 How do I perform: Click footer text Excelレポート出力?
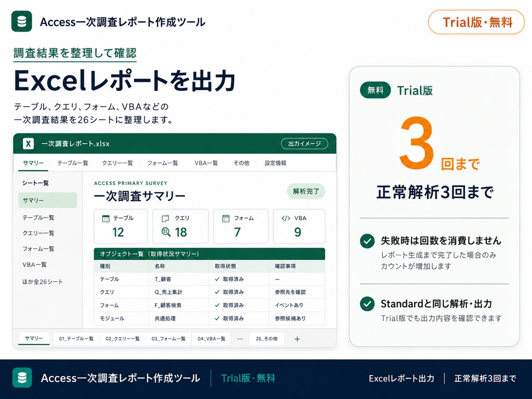(x=402, y=379)
